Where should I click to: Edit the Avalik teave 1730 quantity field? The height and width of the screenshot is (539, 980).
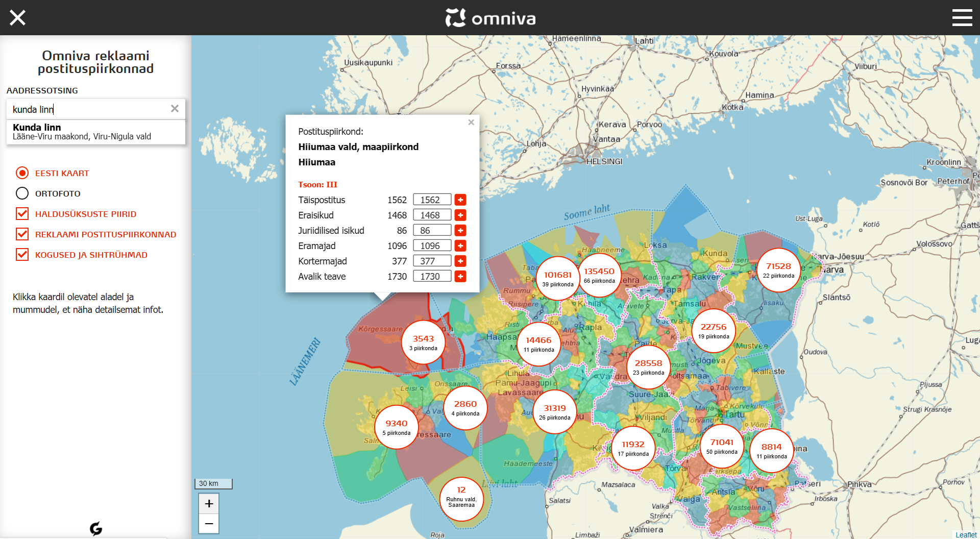(432, 276)
